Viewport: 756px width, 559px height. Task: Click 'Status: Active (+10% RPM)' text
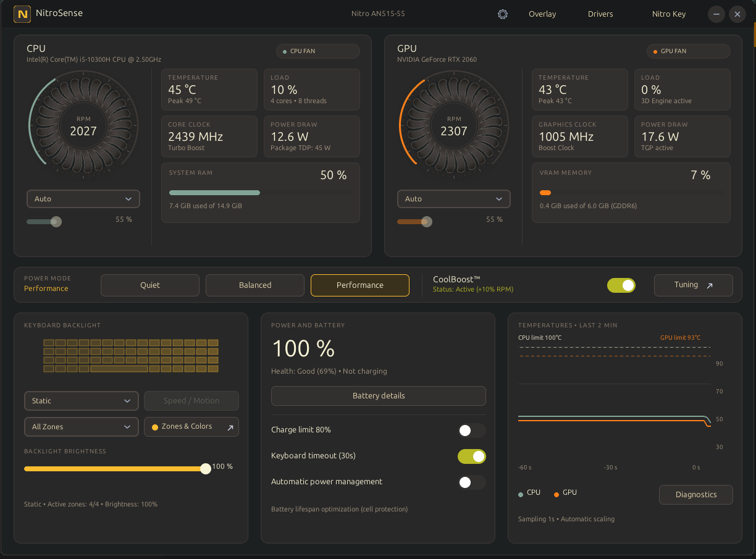(473, 289)
